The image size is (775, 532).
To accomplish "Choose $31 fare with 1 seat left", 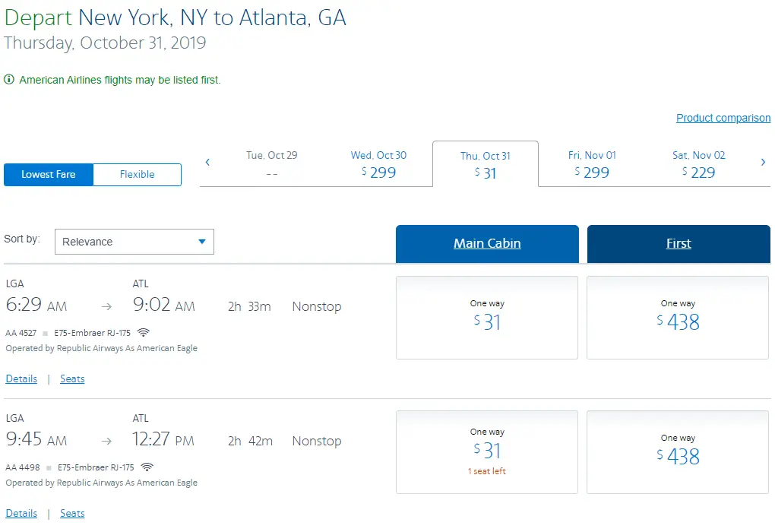I will pos(487,451).
